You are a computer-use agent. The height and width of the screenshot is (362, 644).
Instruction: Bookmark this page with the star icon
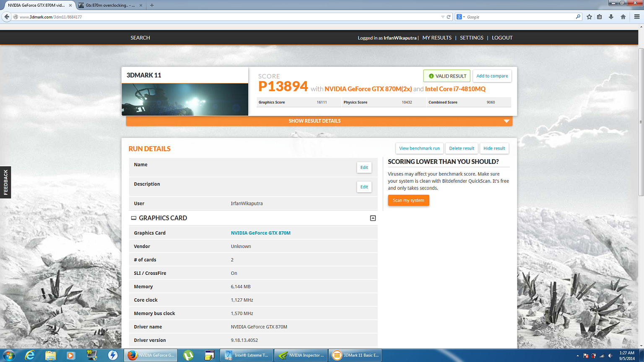589,17
